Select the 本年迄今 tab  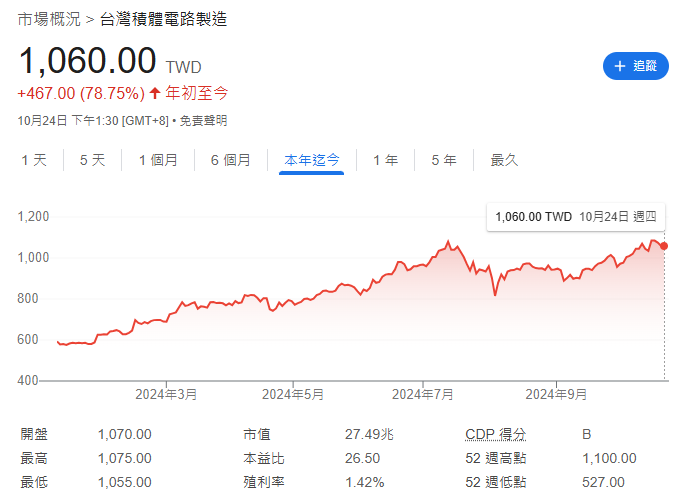[x=312, y=160]
